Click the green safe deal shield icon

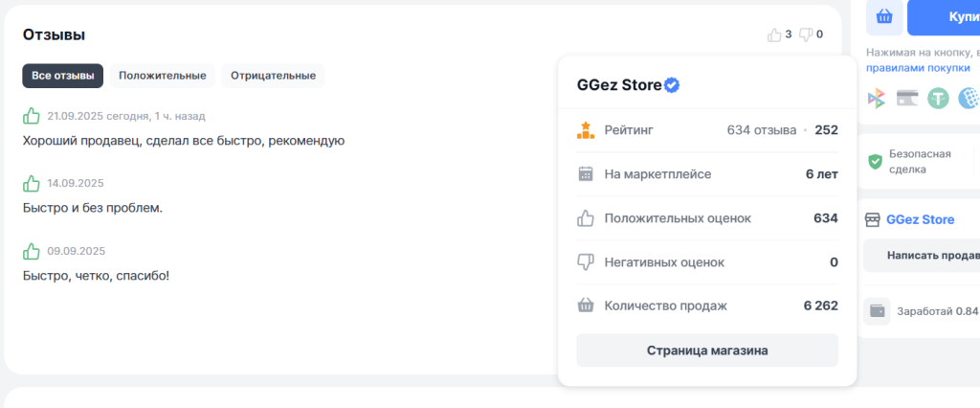875,161
